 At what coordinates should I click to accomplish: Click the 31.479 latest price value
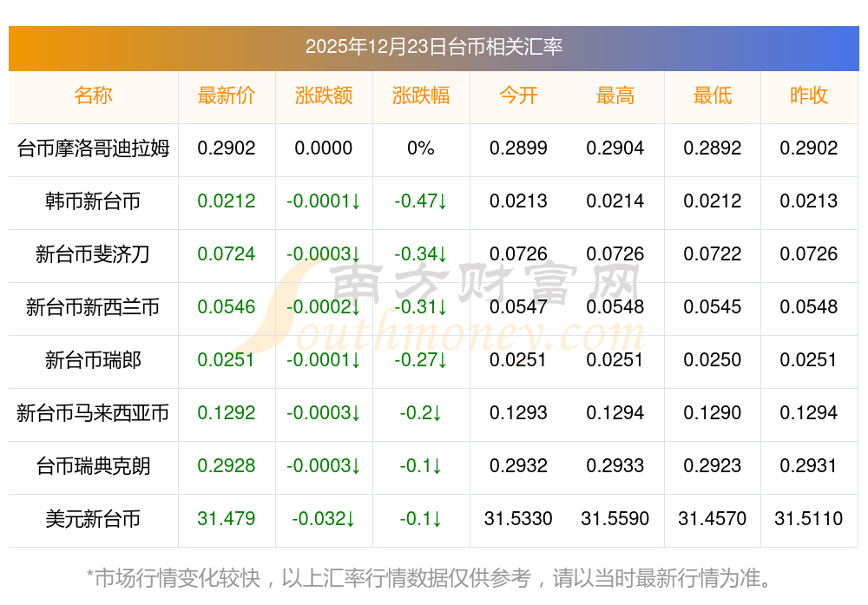click(227, 519)
